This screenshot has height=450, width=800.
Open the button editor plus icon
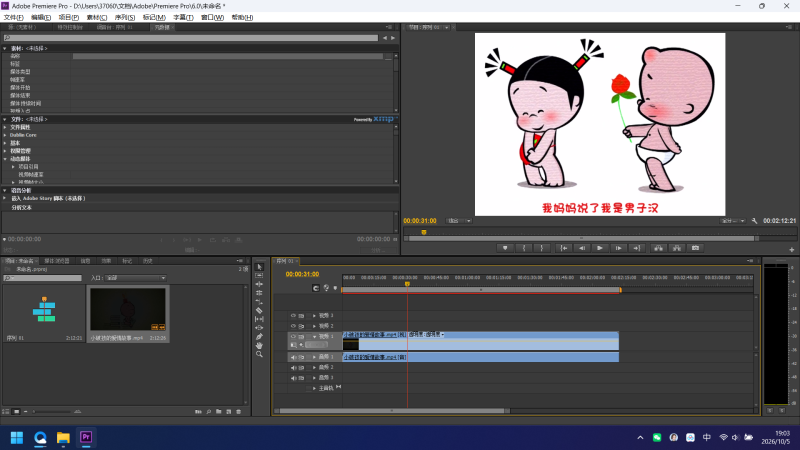[x=791, y=249]
